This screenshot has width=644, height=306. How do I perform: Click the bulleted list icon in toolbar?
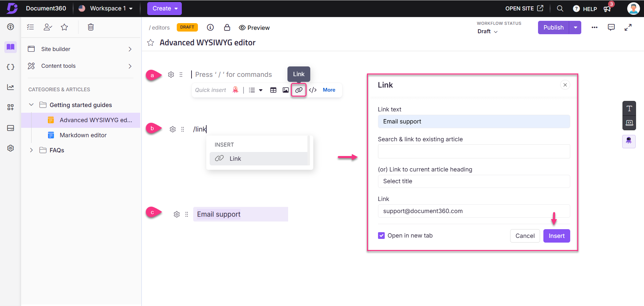(x=252, y=90)
